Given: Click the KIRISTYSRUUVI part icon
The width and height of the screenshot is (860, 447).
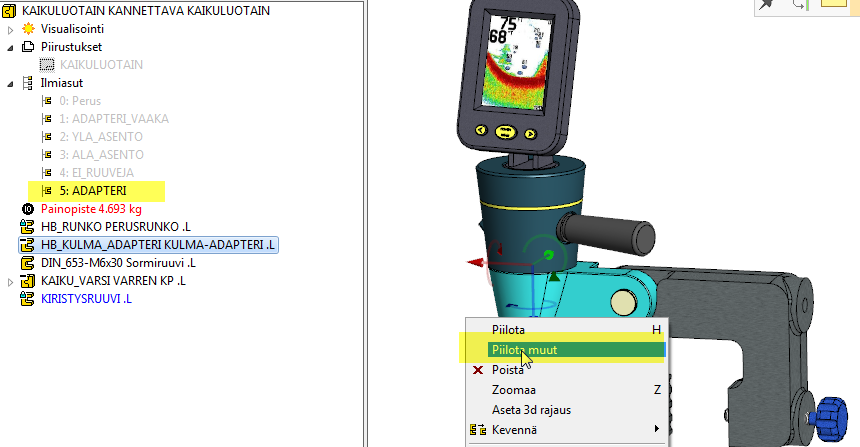Looking at the screenshot, I should click(27, 299).
